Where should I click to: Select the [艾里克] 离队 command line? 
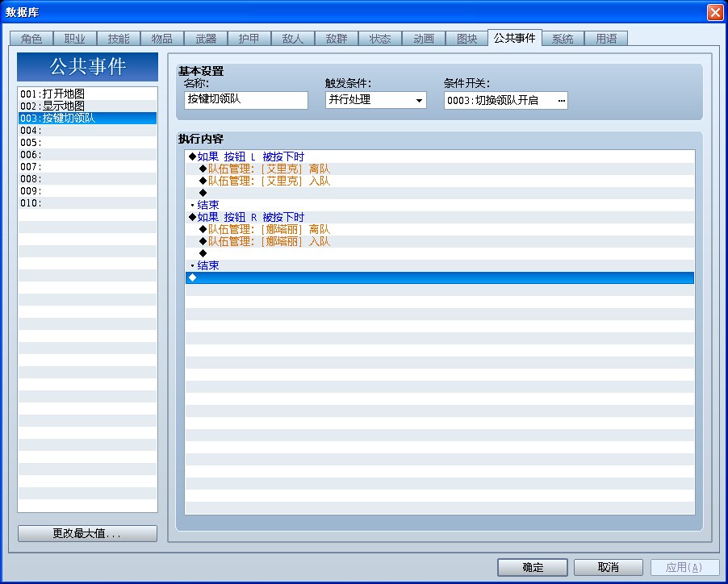[x=440, y=169]
